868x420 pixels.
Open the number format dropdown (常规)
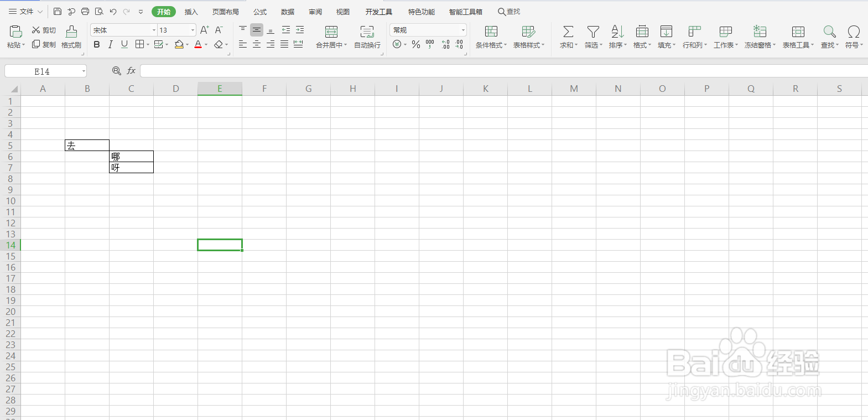(463, 30)
